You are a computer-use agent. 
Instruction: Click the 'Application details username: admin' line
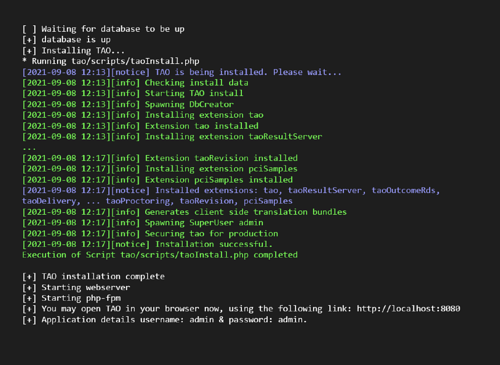tap(165, 320)
